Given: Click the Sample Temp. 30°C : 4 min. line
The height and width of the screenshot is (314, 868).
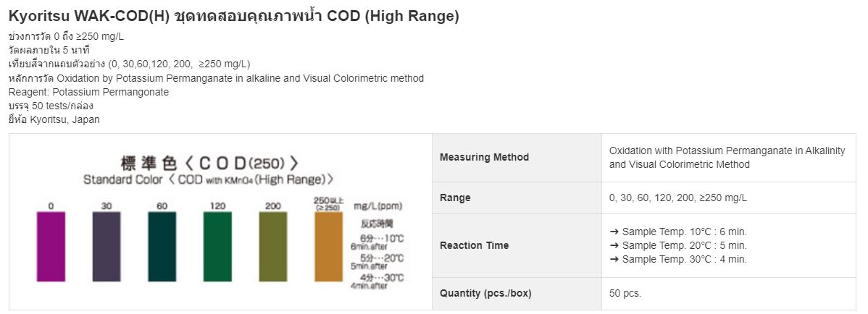Looking at the screenshot, I should pyautogui.click(x=678, y=259).
